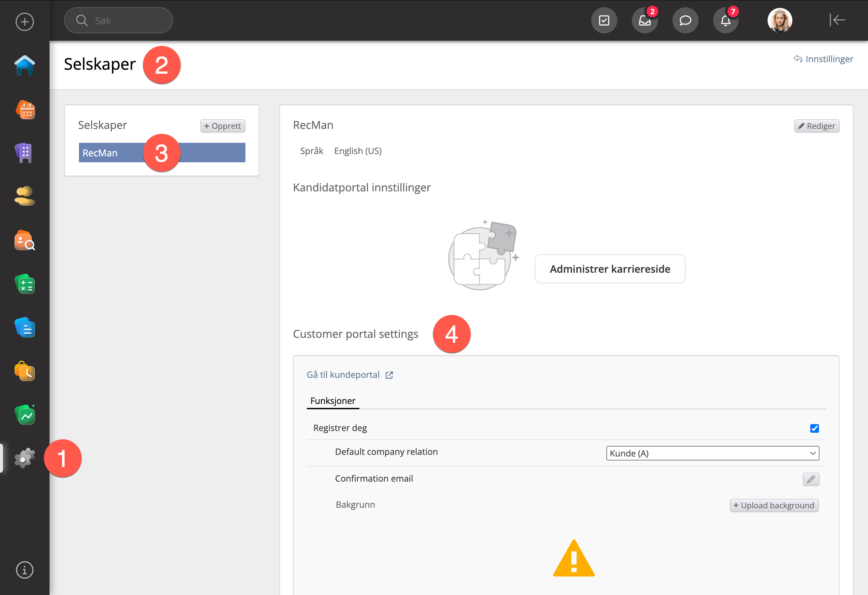This screenshot has width=868, height=595.
Task: Open the calendar icon in sidebar
Action: [25, 110]
